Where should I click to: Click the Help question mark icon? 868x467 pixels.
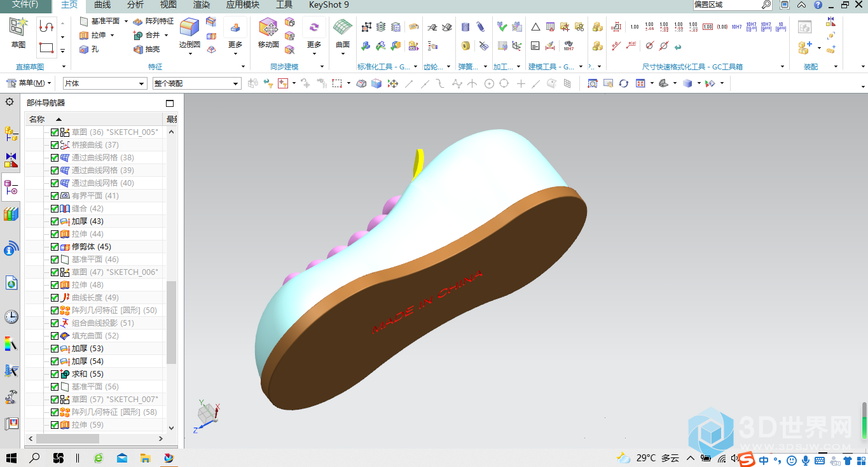(816, 4)
